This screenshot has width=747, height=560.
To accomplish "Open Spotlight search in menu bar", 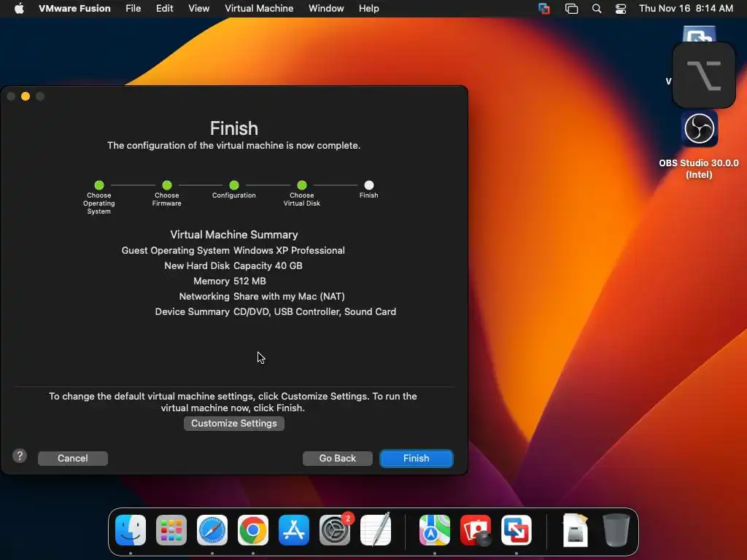I will pos(597,9).
